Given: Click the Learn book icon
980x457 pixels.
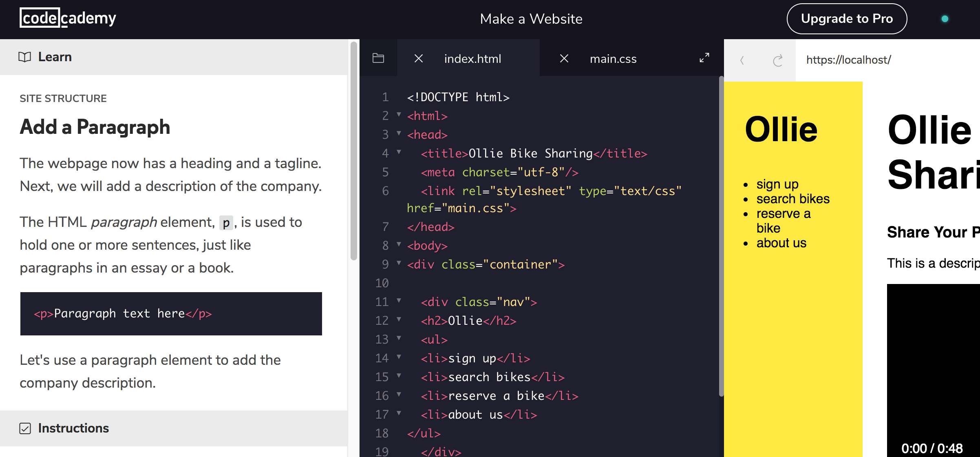Looking at the screenshot, I should (x=25, y=57).
